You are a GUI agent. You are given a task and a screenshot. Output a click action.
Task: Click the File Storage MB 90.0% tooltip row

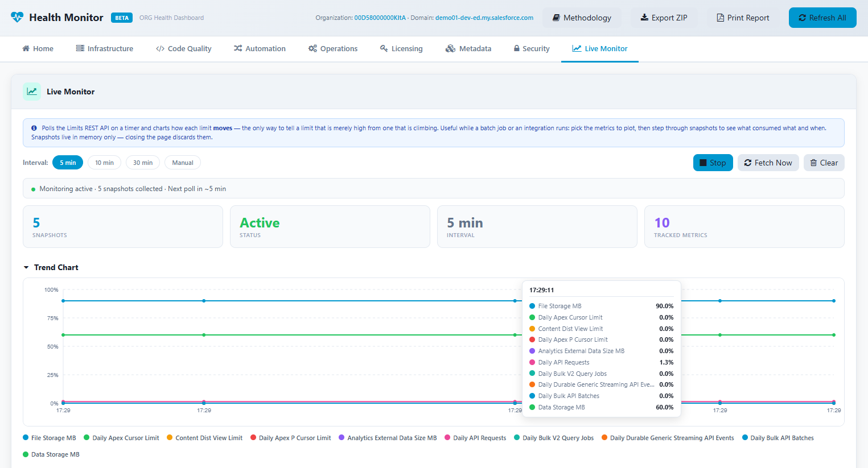(x=602, y=306)
